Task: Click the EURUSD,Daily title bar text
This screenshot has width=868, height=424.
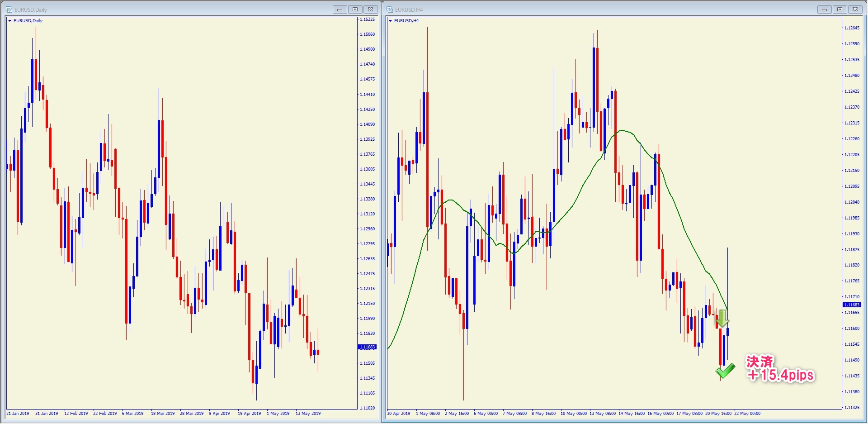Action: click(x=31, y=10)
